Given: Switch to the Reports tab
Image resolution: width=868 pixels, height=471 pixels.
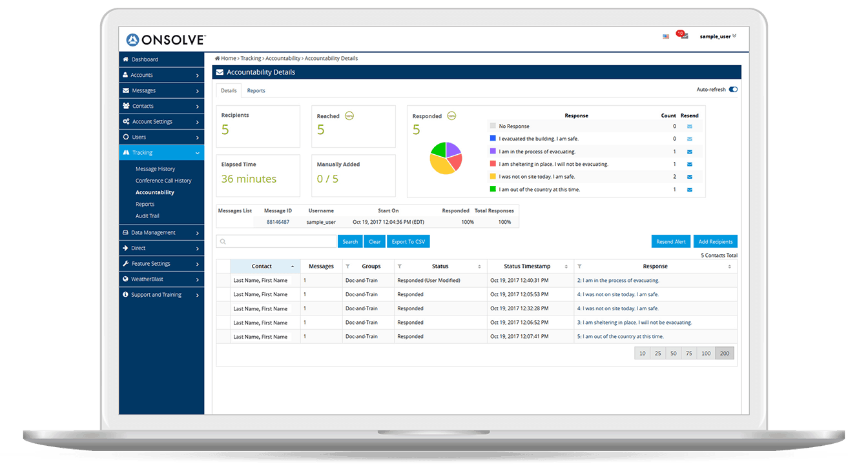Looking at the screenshot, I should pyautogui.click(x=256, y=91).
